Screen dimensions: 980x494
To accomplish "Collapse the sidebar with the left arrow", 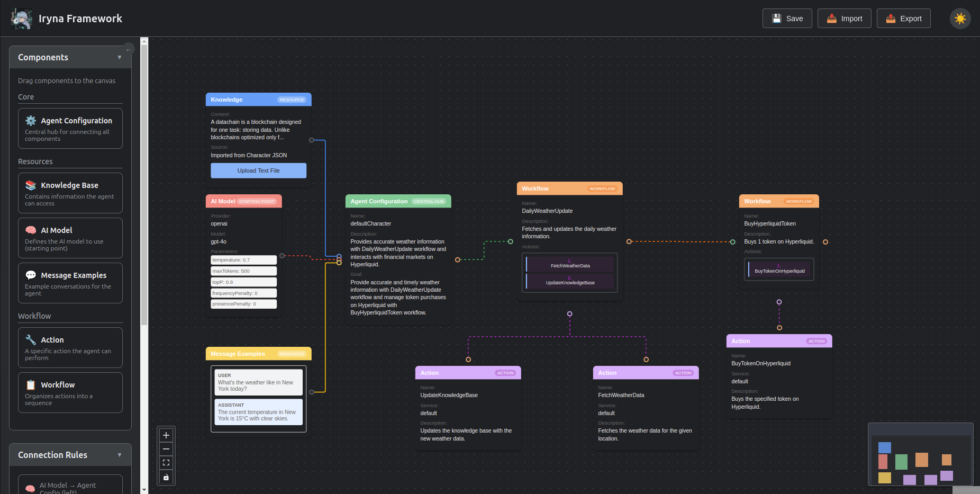I will [129, 49].
